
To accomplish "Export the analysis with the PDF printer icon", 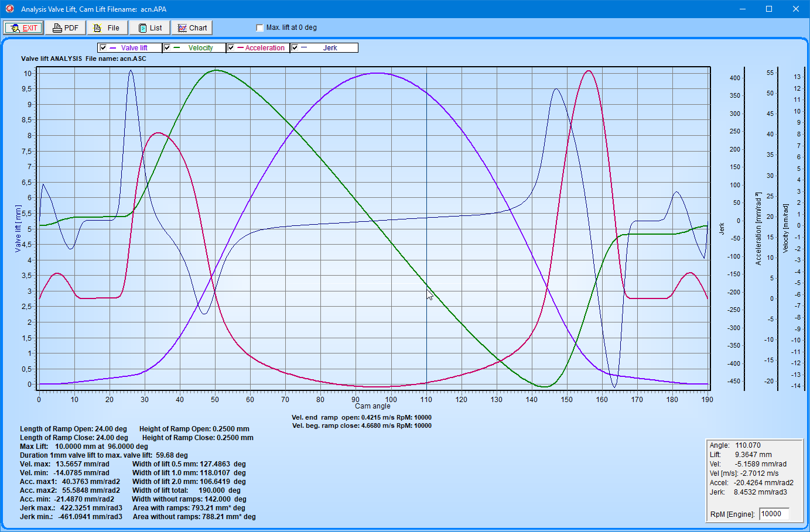I will click(x=57, y=28).
